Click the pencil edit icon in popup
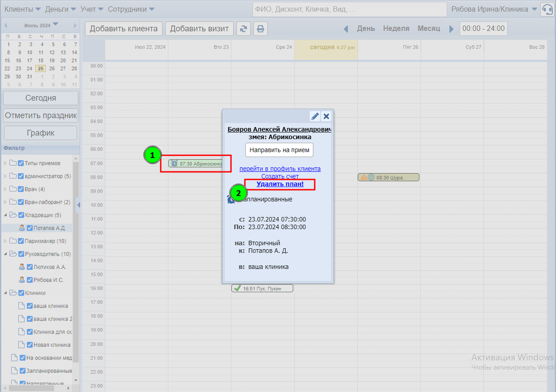This screenshot has height=392, width=556. click(x=315, y=116)
